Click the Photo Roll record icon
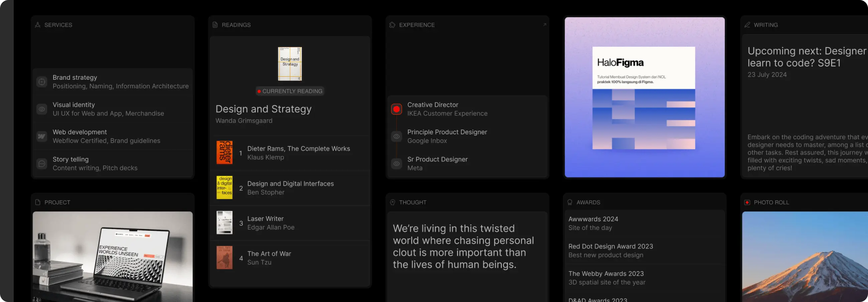The image size is (868, 302). coord(747,202)
